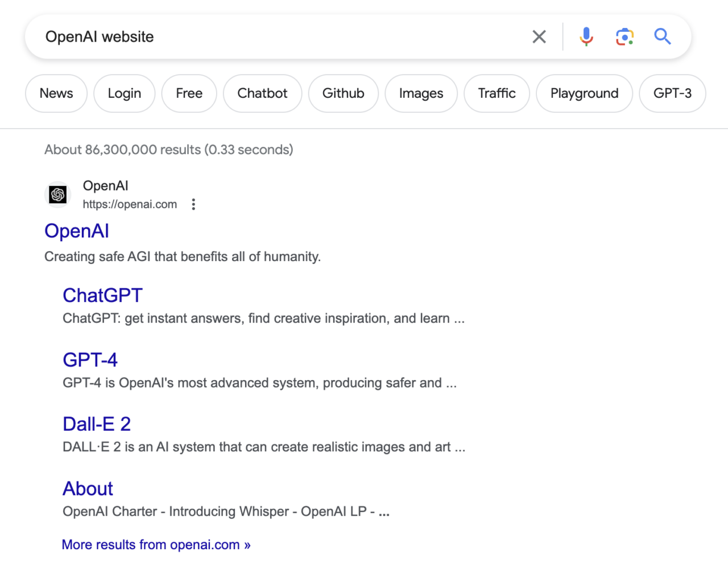The image size is (728, 581).
Task: Switch to the Github filter chip
Action: pos(344,93)
